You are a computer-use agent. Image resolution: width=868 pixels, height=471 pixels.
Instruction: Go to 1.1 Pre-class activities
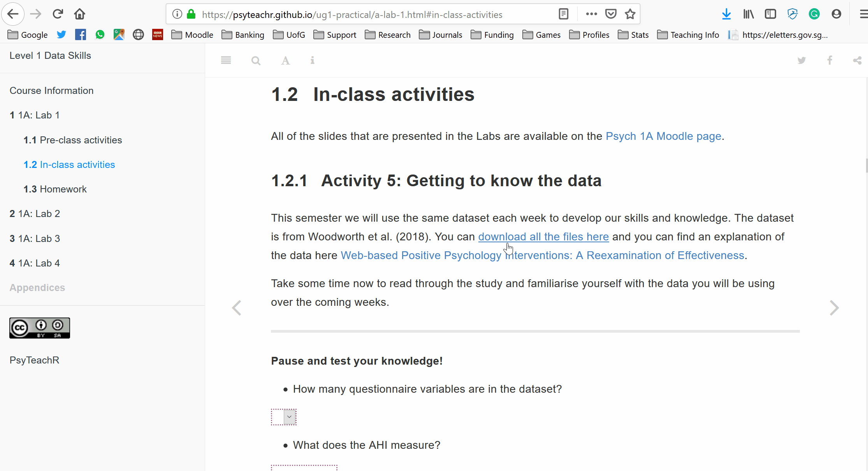[73, 140]
